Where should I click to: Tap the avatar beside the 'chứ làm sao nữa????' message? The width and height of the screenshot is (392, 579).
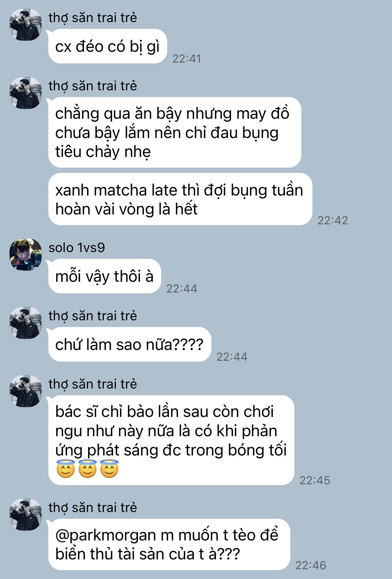[x=26, y=323]
